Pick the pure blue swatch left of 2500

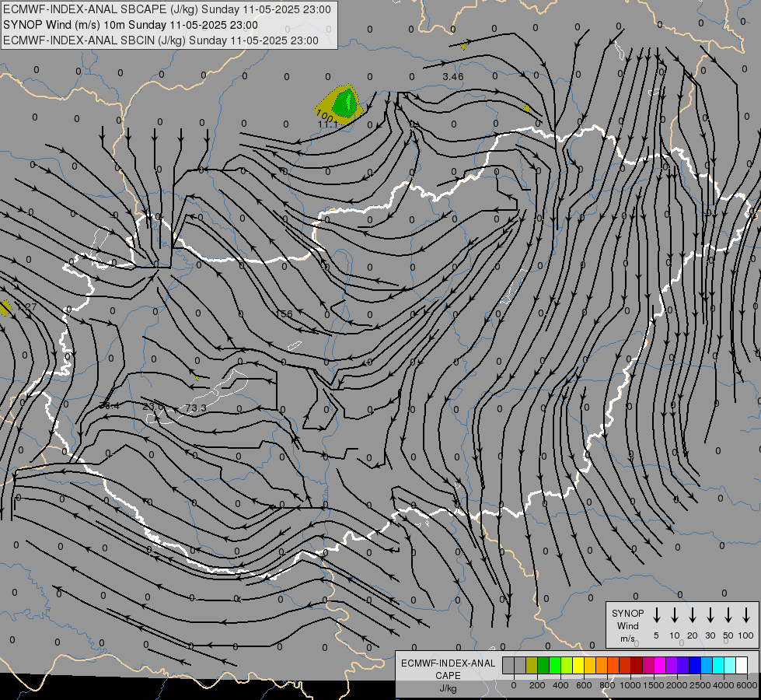[695, 665]
